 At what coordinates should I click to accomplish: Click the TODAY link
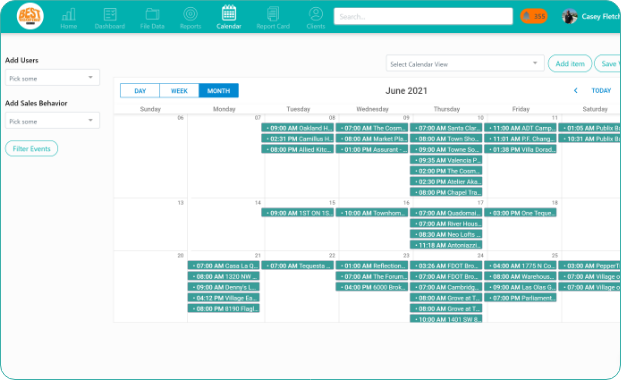point(601,91)
